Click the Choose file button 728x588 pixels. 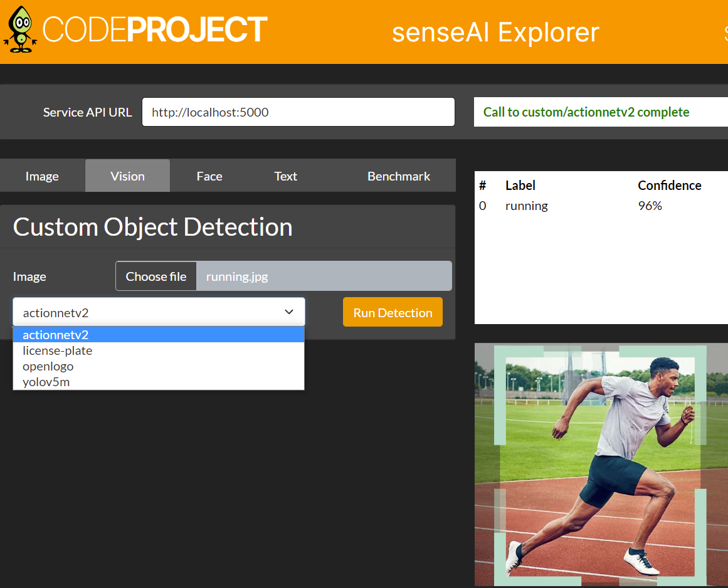point(156,276)
